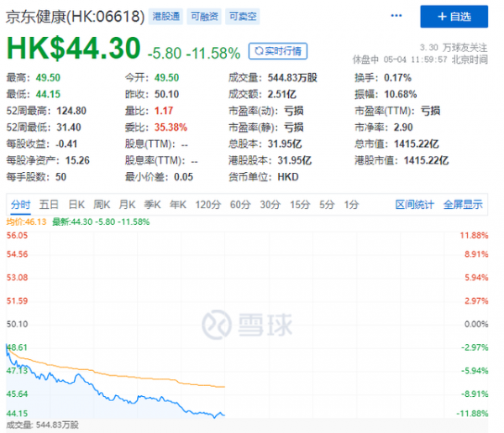The width and height of the screenshot is (504, 433).
Task: Click the 昨收 value 50.10
Action: pos(166,95)
